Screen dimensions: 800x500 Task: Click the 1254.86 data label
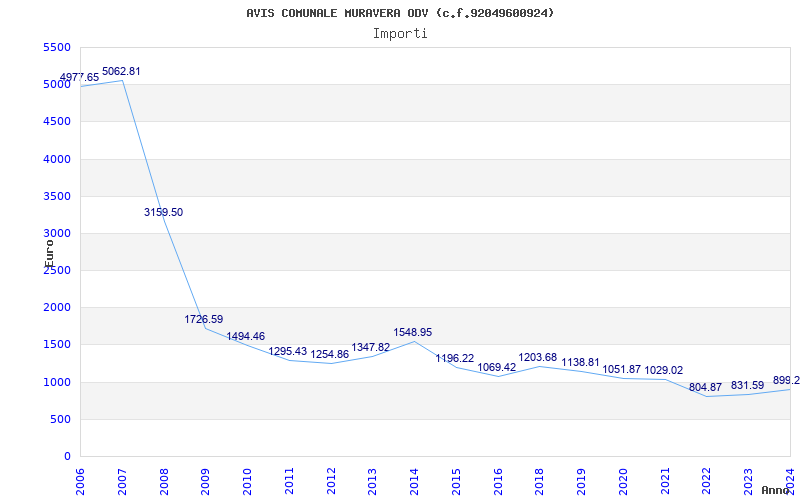(330, 354)
